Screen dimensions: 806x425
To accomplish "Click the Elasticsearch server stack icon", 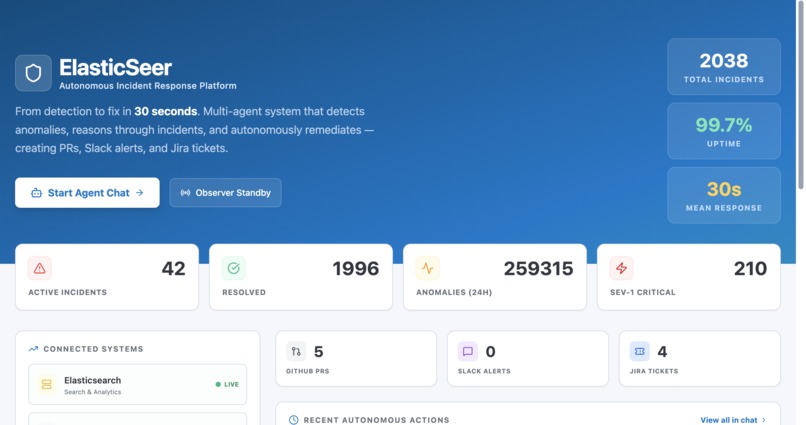I will pos(46,384).
